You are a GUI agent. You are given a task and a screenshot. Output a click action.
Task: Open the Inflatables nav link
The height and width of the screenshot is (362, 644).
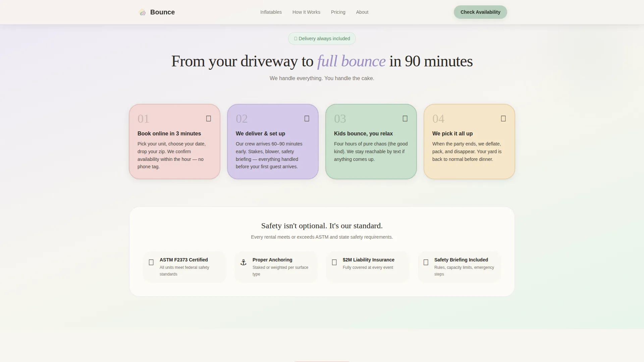coord(271,12)
